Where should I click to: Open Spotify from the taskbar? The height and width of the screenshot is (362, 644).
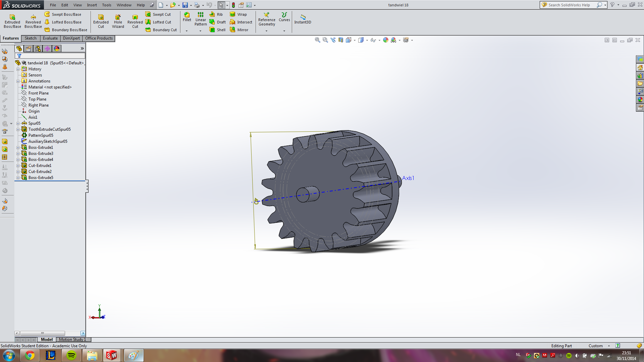tap(71, 355)
